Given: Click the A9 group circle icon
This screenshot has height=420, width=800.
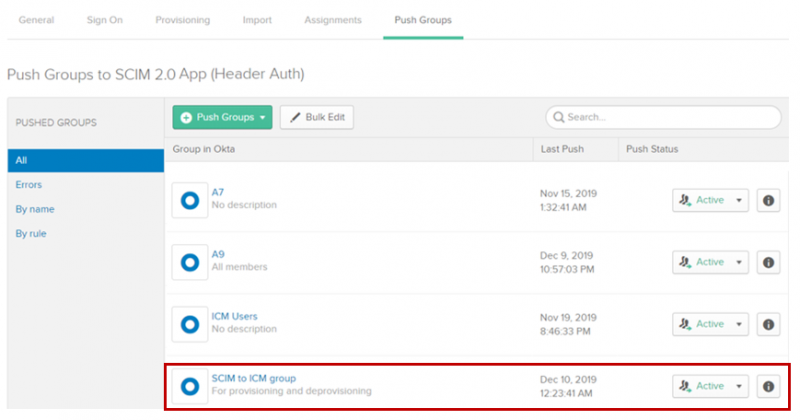Looking at the screenshot, I should (190, 262).
